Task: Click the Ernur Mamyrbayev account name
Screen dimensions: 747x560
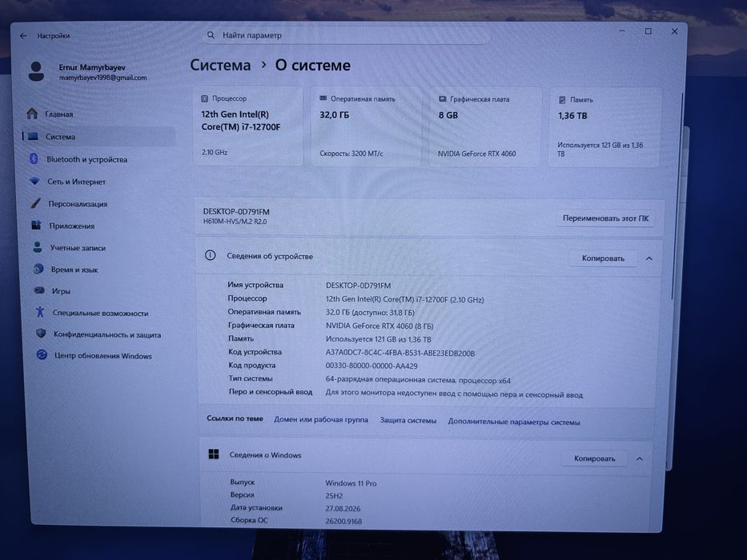Action: [x=92, y=67]
